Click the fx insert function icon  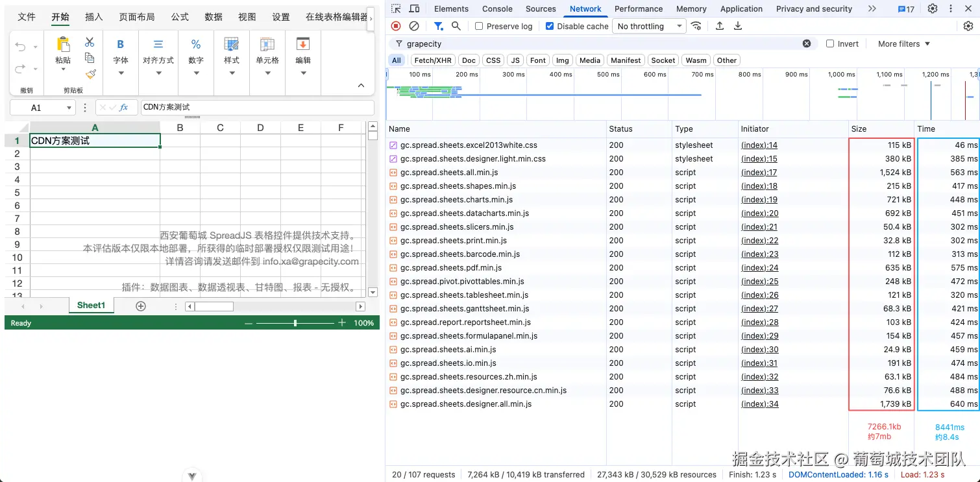click(x=123, y=107)
